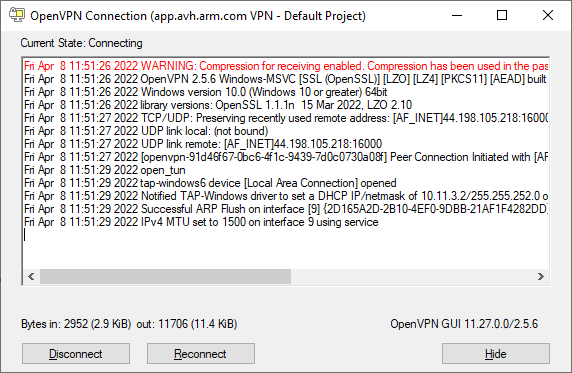The width and height of the screenshot is (572, 373).
Task: Close the OpenVPN Connection window
Action: tap(548, 15)
